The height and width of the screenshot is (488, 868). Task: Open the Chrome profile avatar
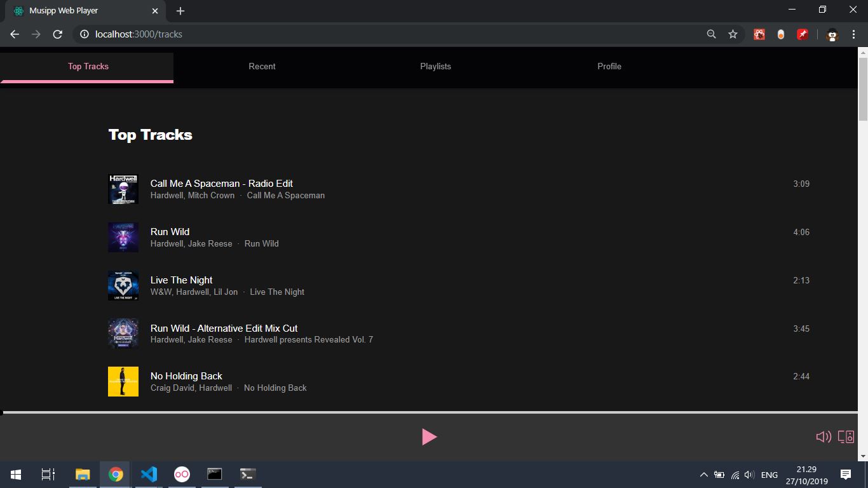[832, 35]
